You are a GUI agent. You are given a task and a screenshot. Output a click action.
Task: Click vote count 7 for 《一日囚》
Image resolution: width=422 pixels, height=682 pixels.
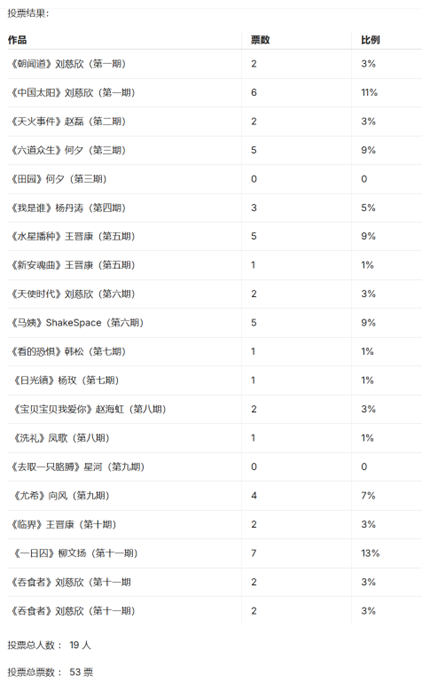[x=254, y=553]
